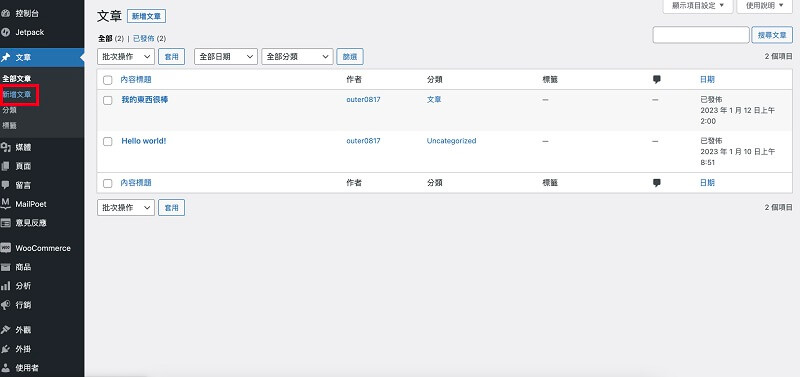Click the top 套用 apply button
Image resolution: width=800 pixels, height=377 pixels.
pos(171,57)
